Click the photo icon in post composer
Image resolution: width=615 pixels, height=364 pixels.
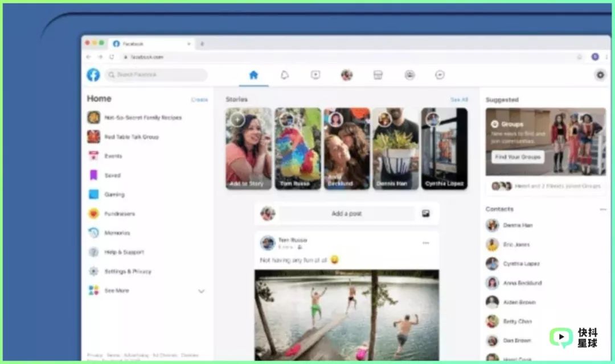point(426,213)
